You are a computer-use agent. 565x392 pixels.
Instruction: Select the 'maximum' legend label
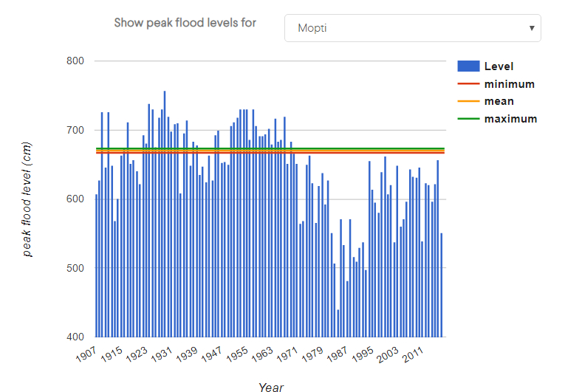click(x=510, y=119)
